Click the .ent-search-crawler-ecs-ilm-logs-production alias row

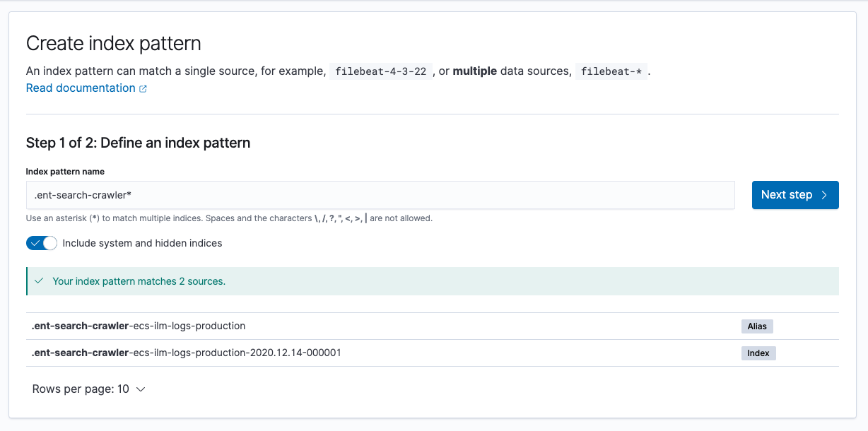tap(138, 326)
